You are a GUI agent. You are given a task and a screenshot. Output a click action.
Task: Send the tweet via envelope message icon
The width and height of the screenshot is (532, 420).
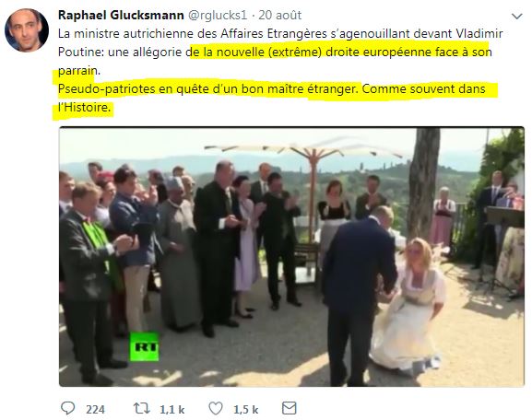point(290,408)
